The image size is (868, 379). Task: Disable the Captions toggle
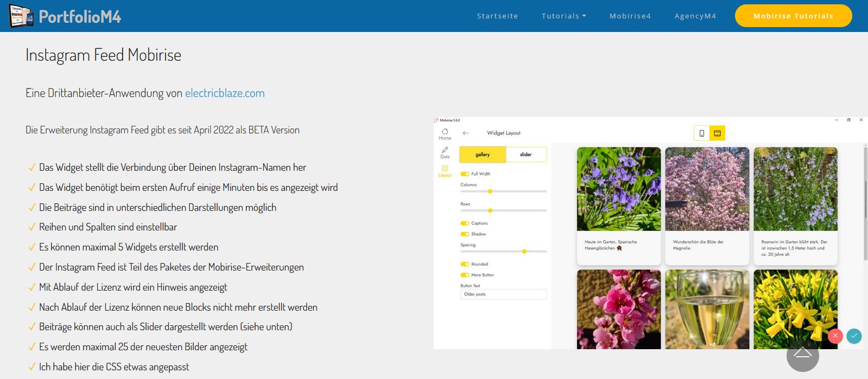click(465, 223)
